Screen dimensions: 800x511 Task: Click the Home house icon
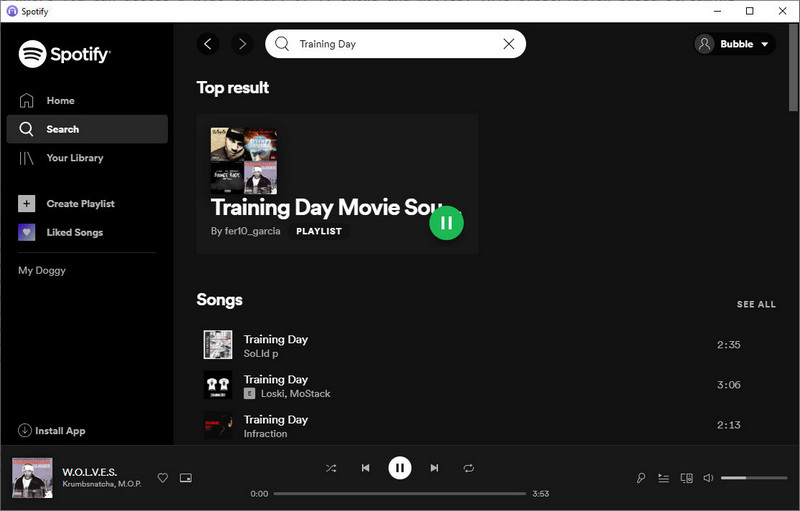[x=27, y=100]
